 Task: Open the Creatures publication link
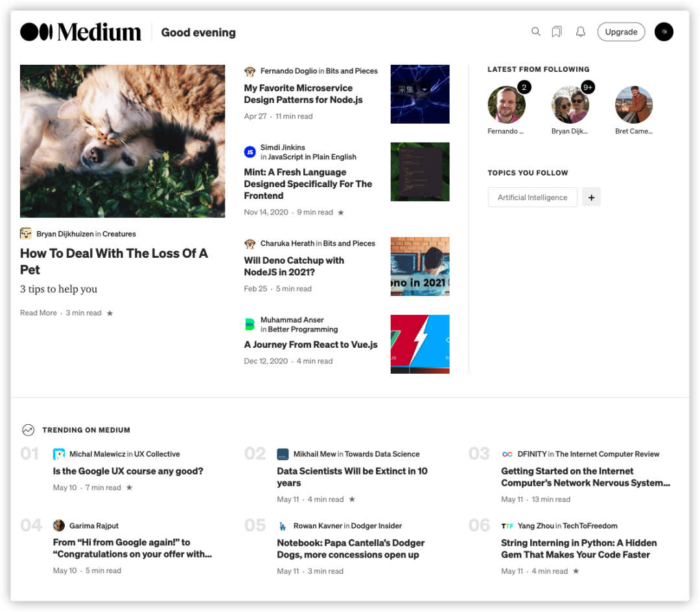(x=119, y=234)
